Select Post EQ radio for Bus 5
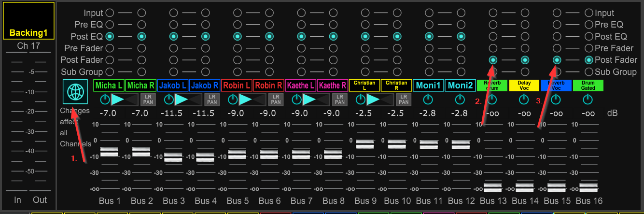 (238, 36)
